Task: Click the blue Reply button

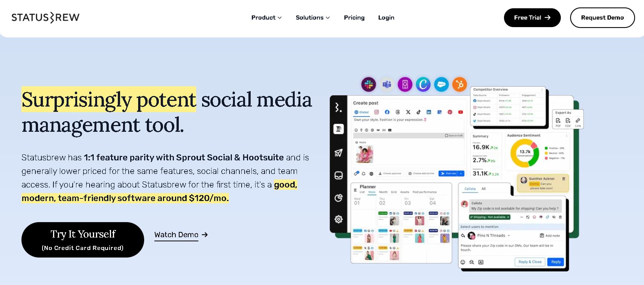Action: pos(556,262)
